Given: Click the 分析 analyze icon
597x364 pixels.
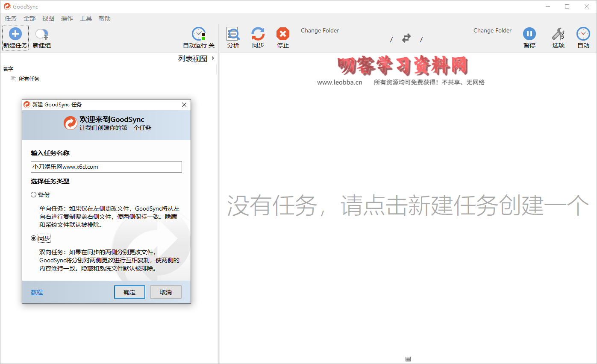Looking at the screenshot, I should point(233,34).
